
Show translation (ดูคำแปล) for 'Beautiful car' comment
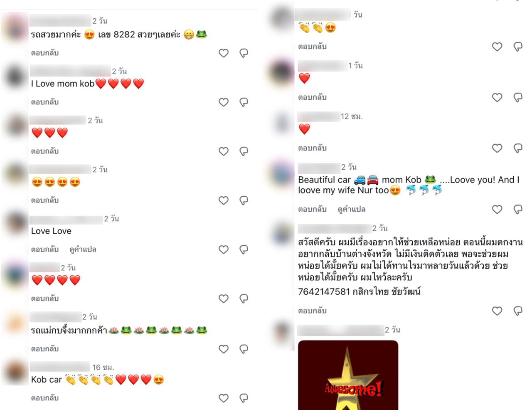(352, 209)
